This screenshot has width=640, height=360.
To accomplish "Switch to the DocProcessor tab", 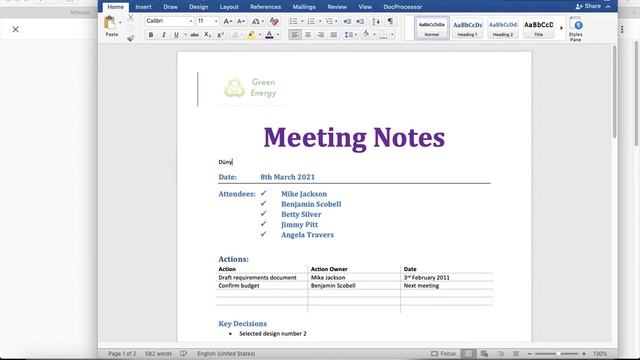I will 402,7.
